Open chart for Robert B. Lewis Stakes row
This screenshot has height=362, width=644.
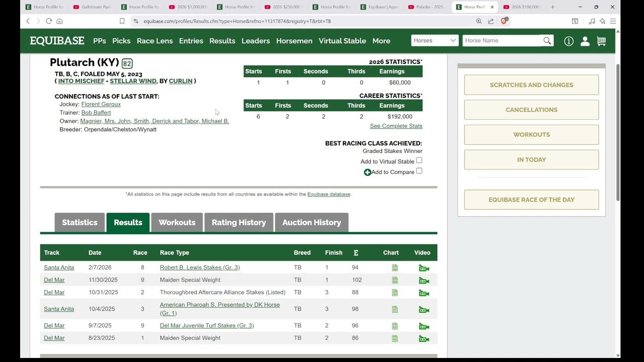click(395, 268)
